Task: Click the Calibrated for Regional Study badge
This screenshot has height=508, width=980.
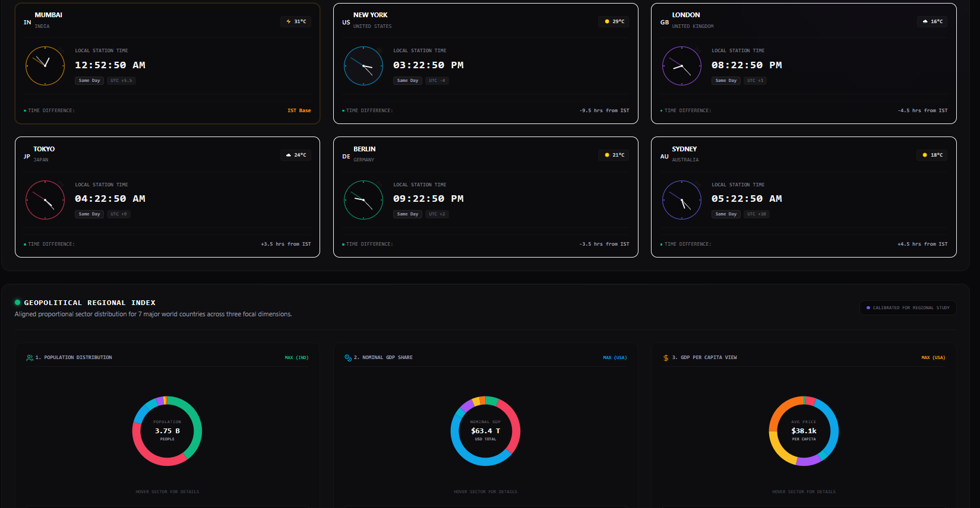Action: [908, 307]
